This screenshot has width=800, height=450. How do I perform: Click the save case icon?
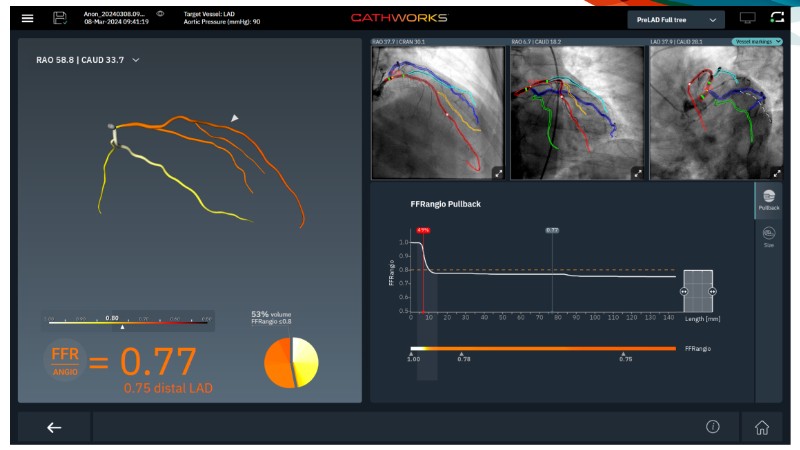click(60, 19)
